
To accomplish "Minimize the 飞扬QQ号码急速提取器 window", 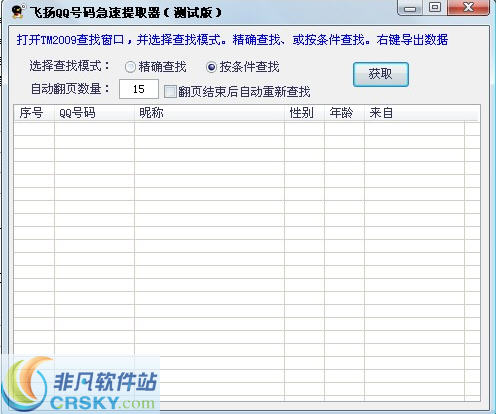I will 410,8.
